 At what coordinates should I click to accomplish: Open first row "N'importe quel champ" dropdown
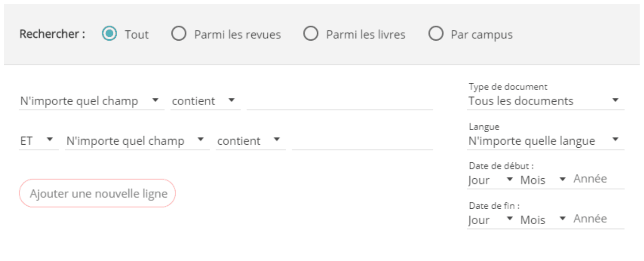point(91,101)
